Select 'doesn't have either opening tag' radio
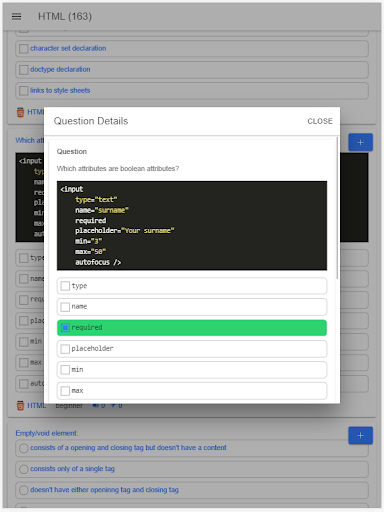 (x=24, y=490)
